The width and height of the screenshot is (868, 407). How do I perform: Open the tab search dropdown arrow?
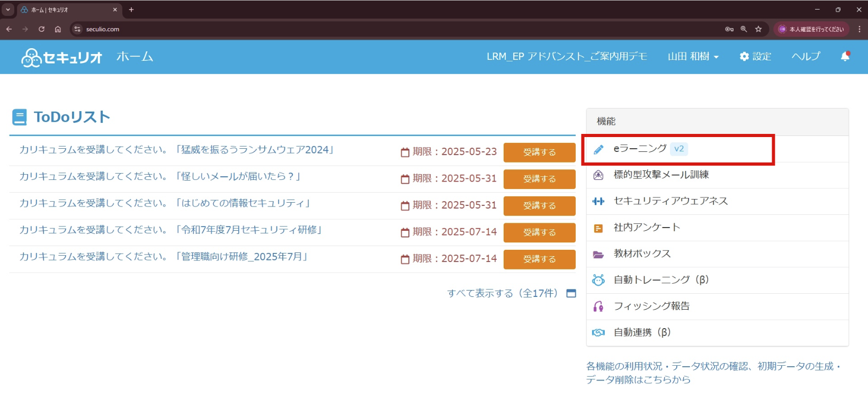point(8,10)
